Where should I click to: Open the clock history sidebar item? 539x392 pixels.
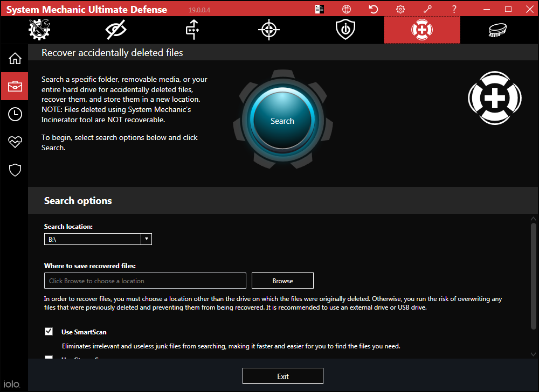15,114
